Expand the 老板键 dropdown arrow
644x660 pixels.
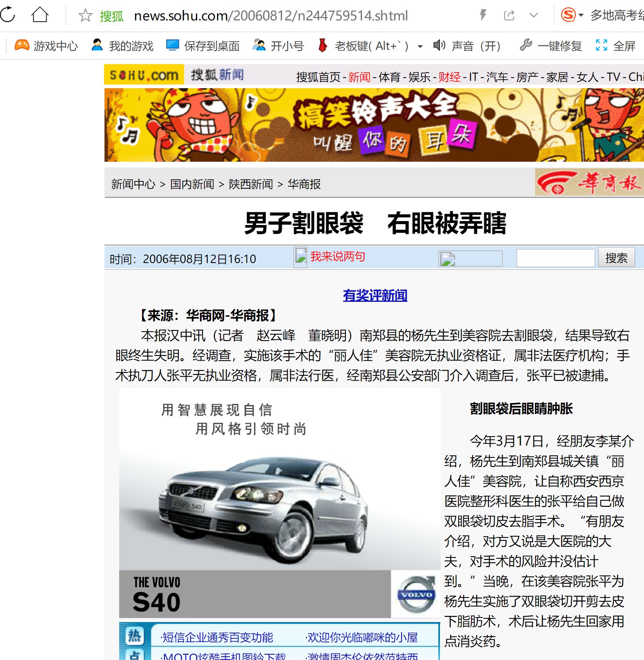click(x=420, y=46)
